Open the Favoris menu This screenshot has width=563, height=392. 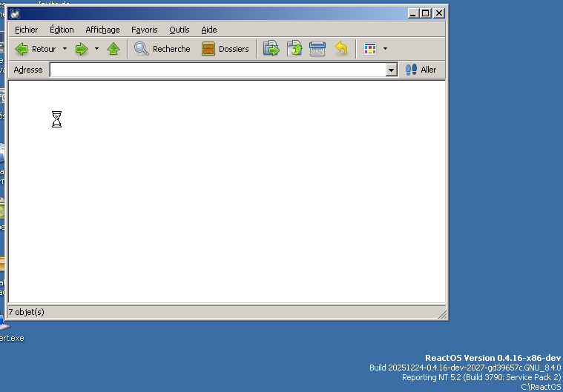click(144, 30)
